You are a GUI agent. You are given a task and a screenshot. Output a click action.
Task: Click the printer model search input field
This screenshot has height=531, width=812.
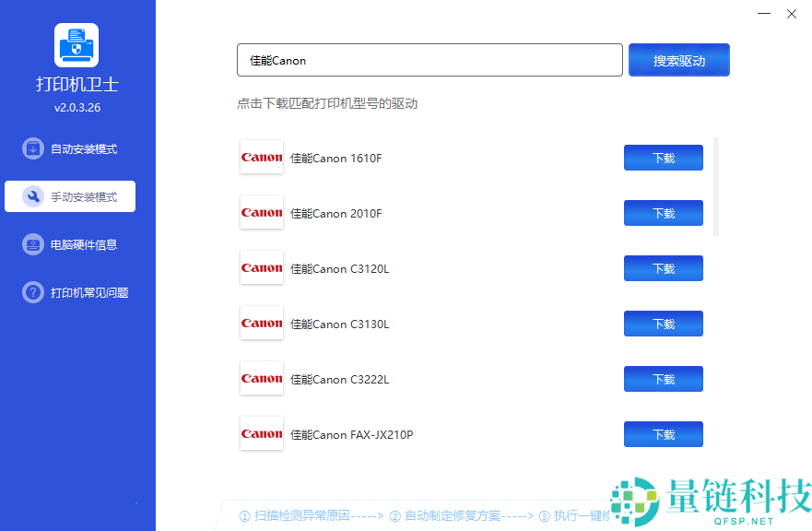click(430, 60)
